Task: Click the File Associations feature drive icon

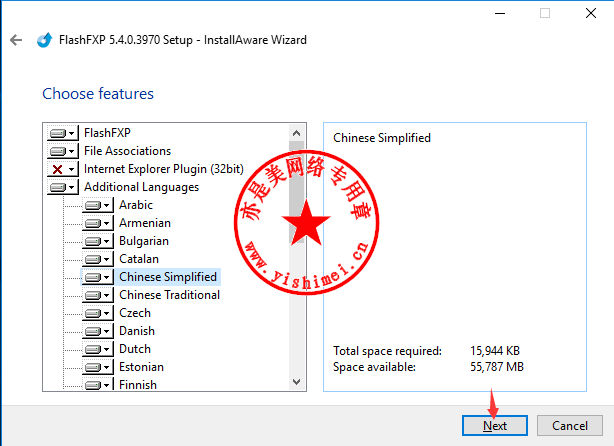Action: click(x=58, y=151)
